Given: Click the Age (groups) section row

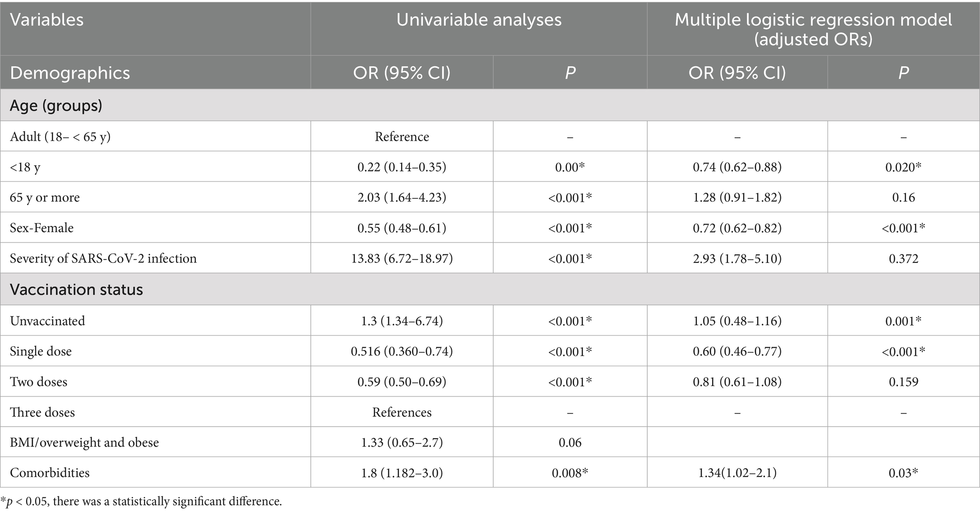Looking at the screenshot, I should pos(56,105).
